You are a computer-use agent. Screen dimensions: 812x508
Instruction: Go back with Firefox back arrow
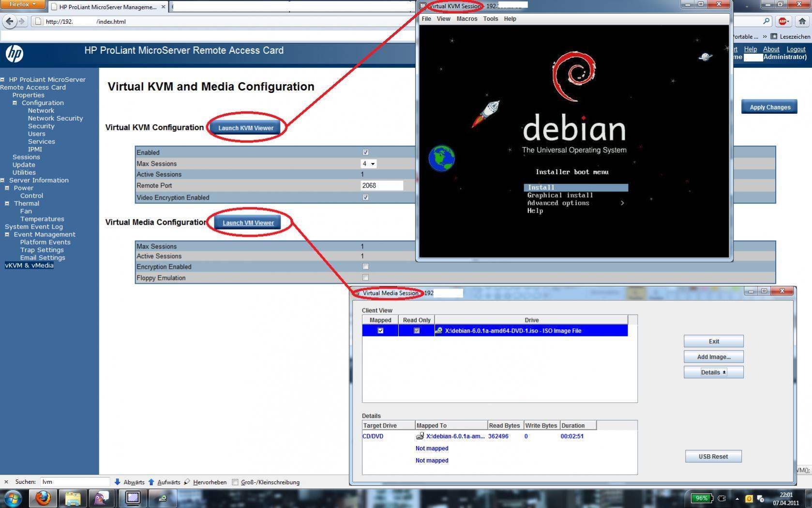coord(9,21)
